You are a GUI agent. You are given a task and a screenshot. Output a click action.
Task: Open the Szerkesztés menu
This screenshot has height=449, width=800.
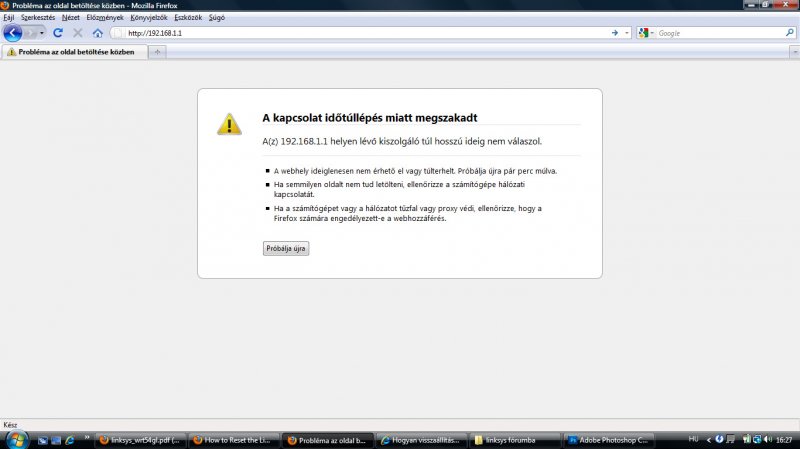[38, 17]
